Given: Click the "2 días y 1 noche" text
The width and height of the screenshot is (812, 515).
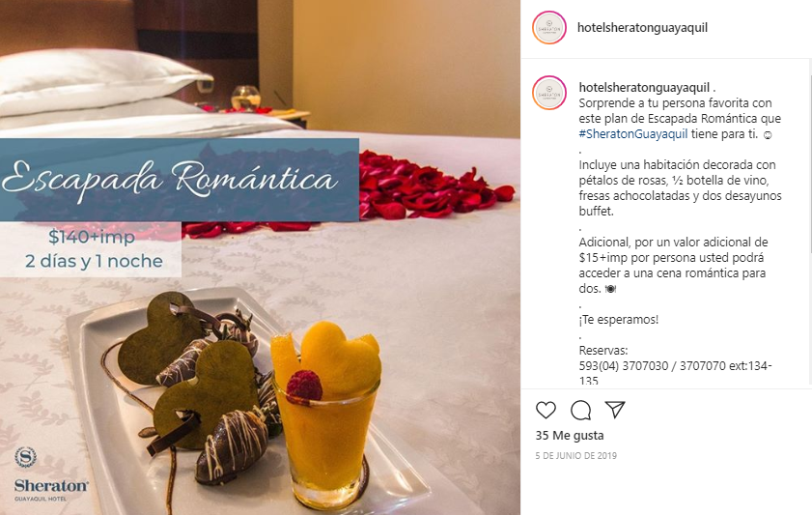Looking at the screenshot, I should coord(94,261).
